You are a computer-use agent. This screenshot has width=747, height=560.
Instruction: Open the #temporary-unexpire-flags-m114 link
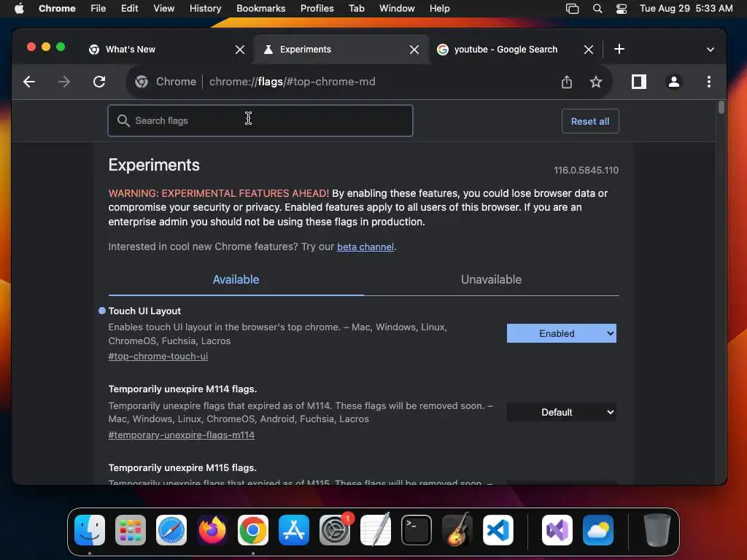[x=182, y=435]
